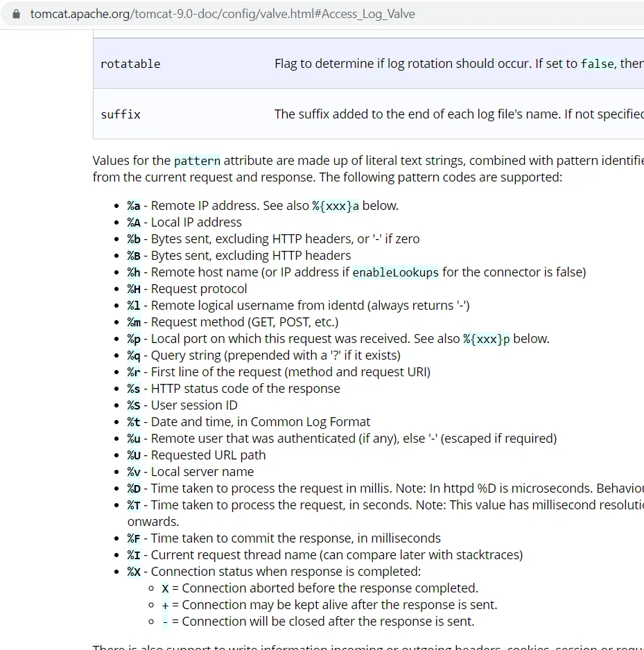Click the '%u' remote user code
Image resolution: width=644 pixels, height=650 pixels.
tap(134, 439)
